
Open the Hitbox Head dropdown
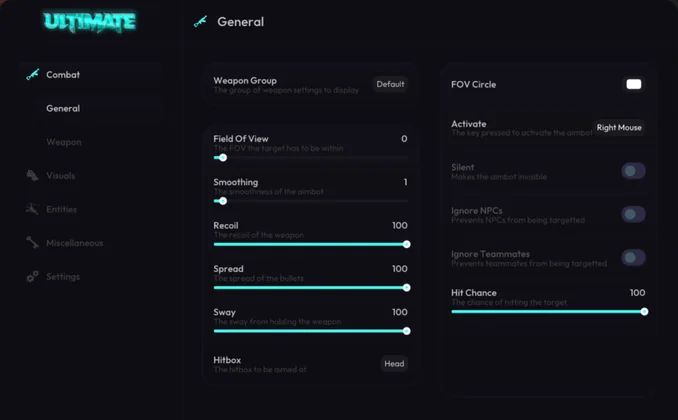(x=394, y=364)
